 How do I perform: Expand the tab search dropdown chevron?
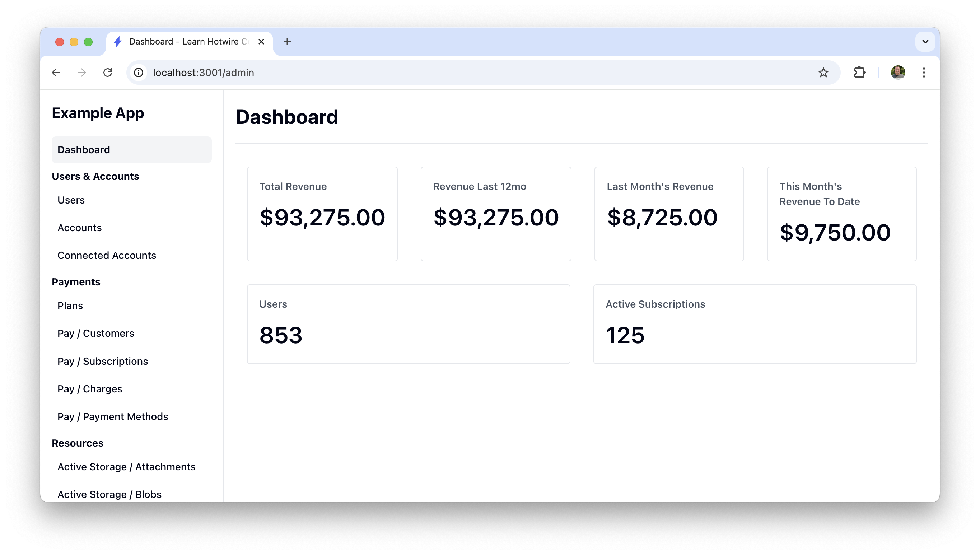point(925,42)
